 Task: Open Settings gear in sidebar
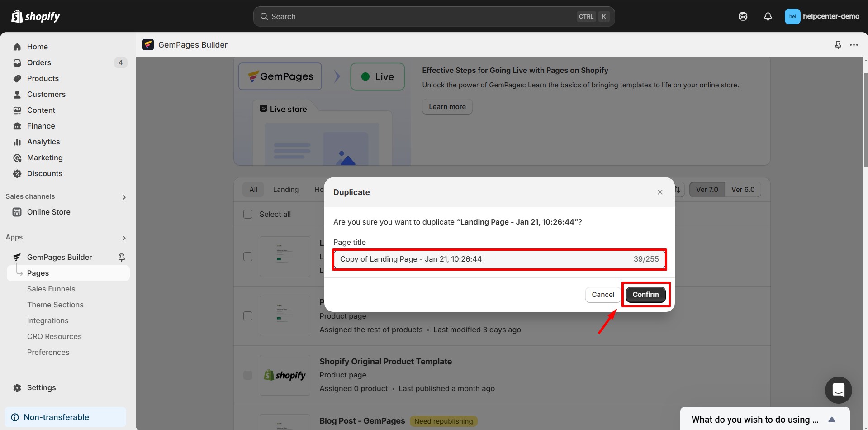click(x=17, y=388)
